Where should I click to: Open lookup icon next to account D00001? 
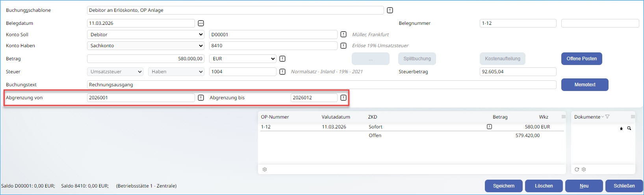343,35
